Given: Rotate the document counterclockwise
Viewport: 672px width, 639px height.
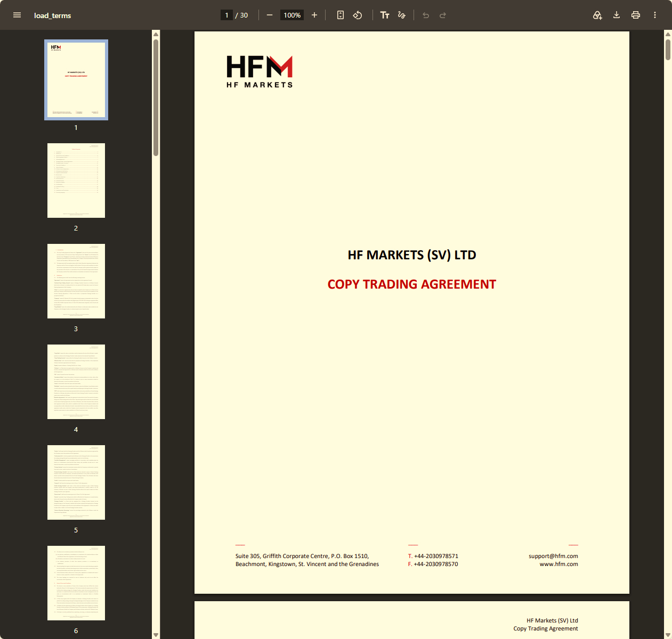Looking at the screenshot, I should pos(358,15).
